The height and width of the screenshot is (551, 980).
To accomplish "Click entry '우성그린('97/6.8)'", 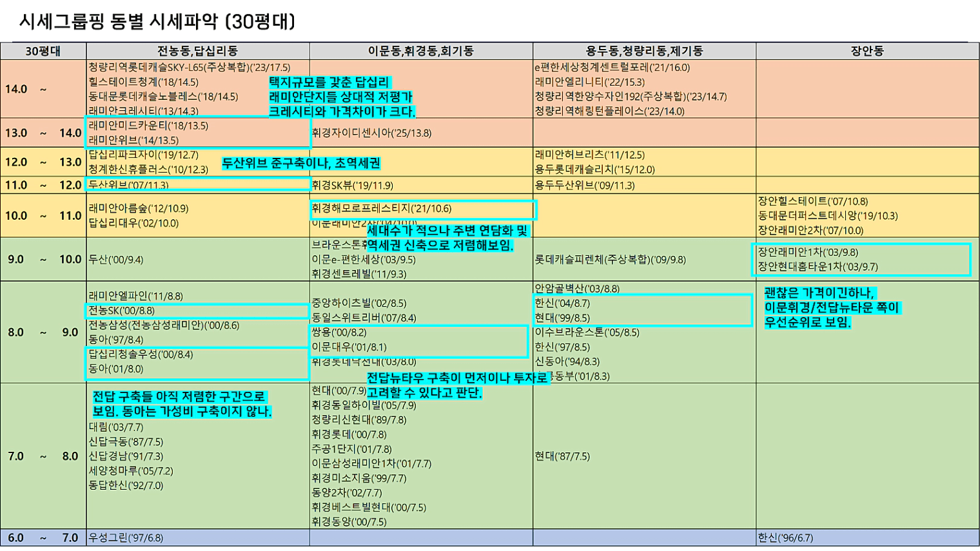I will pyautogui.click(x=126, y=537).
